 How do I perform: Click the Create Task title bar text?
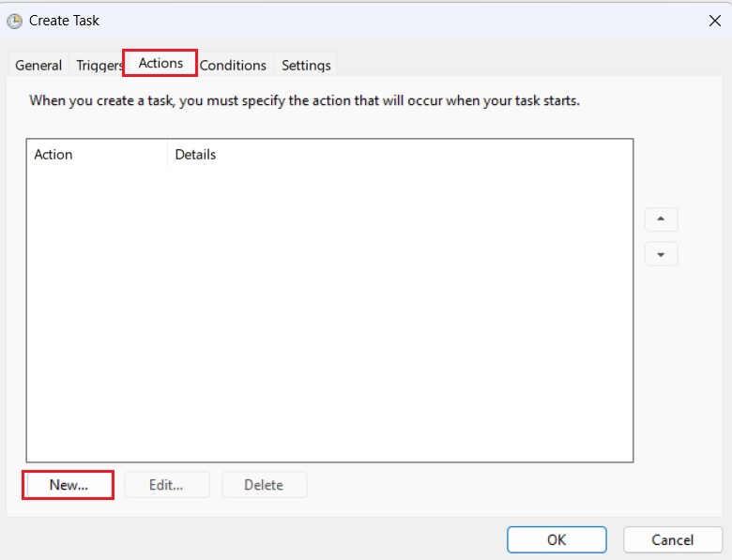point(64,21)
